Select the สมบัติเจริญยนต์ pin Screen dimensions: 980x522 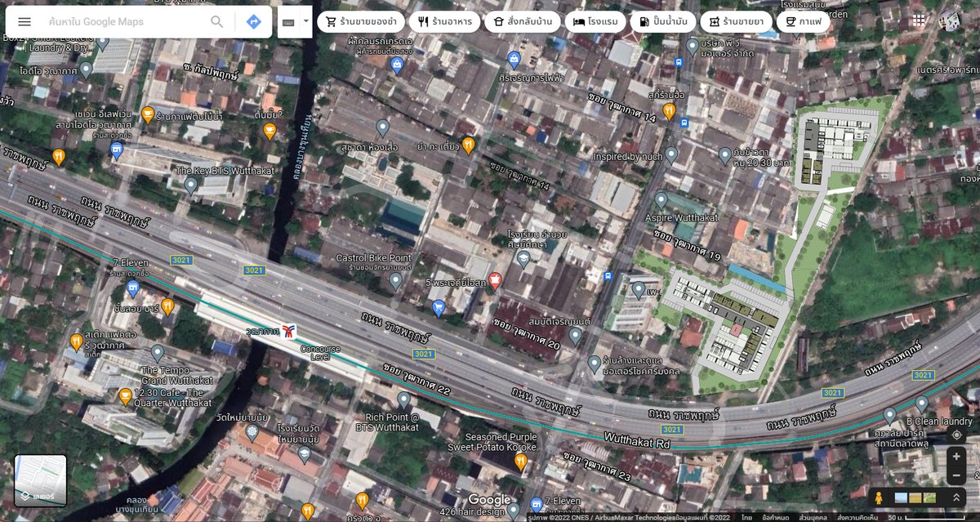click(x=575, y=335)
